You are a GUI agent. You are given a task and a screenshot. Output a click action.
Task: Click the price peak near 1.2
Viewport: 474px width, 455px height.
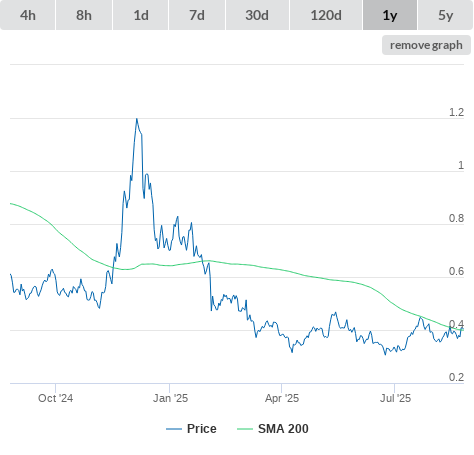point(137,119)
